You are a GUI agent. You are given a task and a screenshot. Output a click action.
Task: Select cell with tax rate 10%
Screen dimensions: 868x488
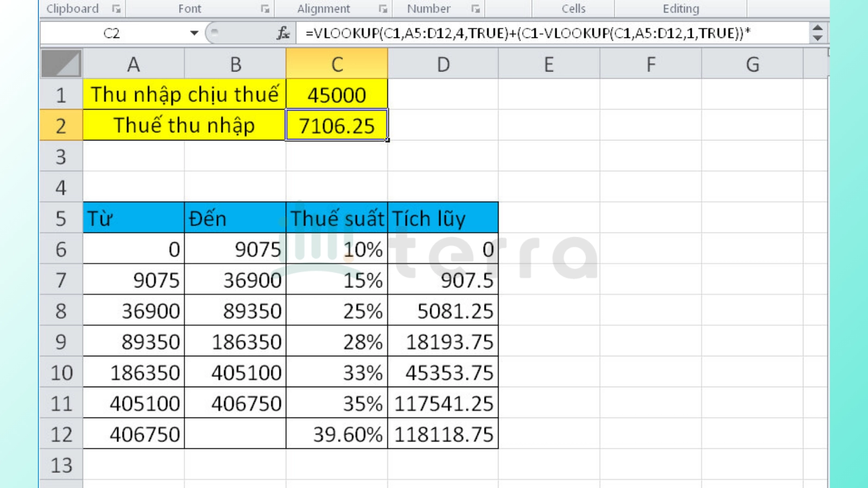pyautogui.click(x=337, y=249)
